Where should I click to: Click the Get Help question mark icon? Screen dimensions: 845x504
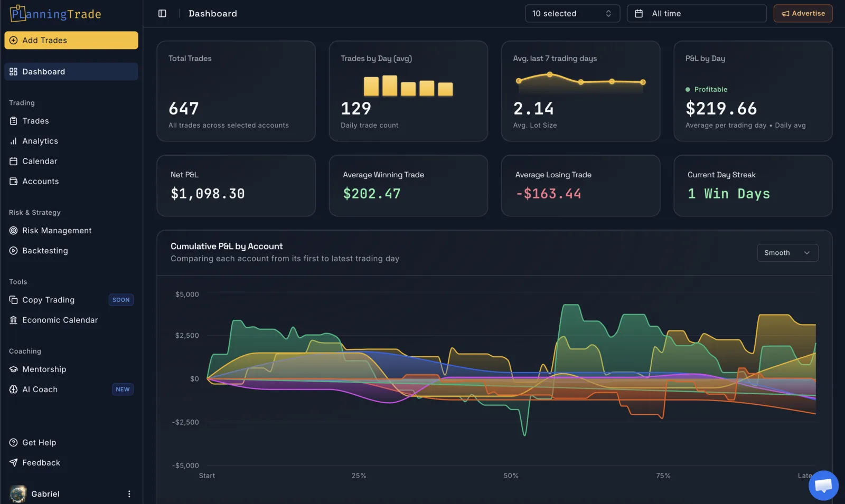click(x=14, y=443)
